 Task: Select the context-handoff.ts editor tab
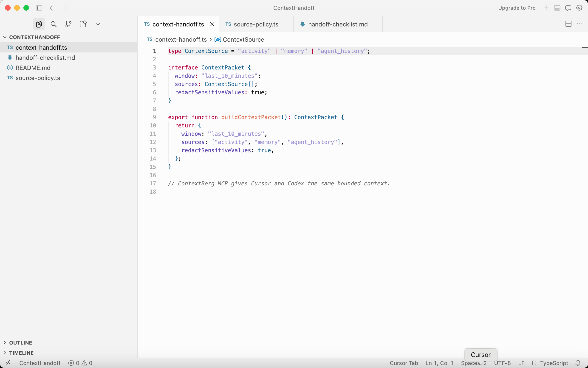tap(178, 24)
